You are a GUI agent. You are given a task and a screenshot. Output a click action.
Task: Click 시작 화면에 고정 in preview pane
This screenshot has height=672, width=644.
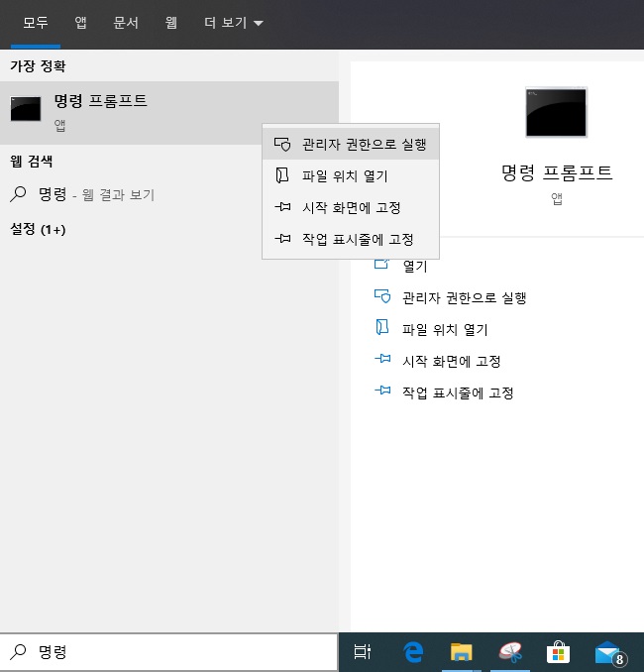click(451, 362)
